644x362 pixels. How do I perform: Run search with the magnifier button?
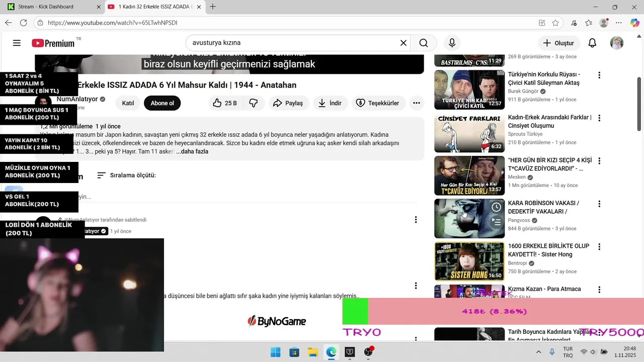click(424, 43)
